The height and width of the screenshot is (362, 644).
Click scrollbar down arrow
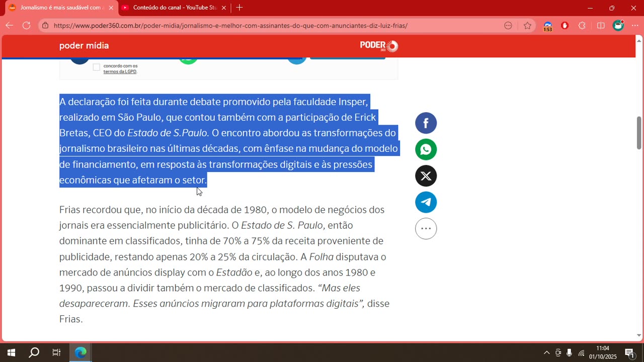pyautogui.click(x=639, y=335)
